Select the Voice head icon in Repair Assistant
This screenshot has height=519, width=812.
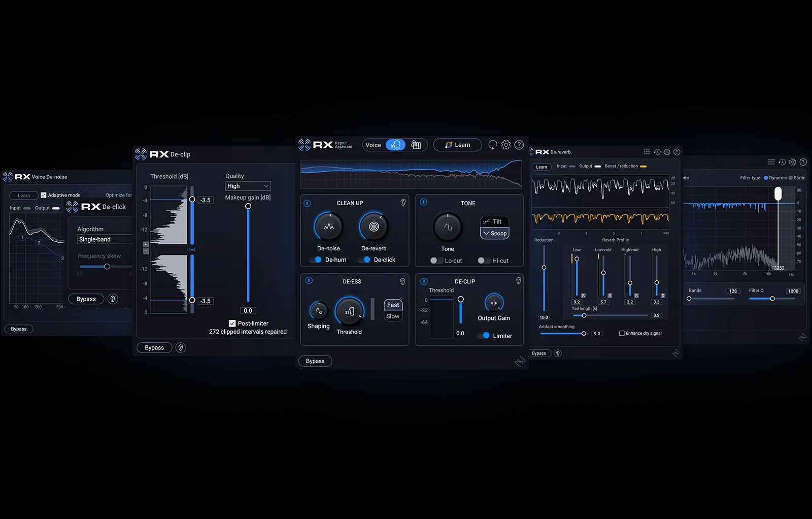click(395, 145)
